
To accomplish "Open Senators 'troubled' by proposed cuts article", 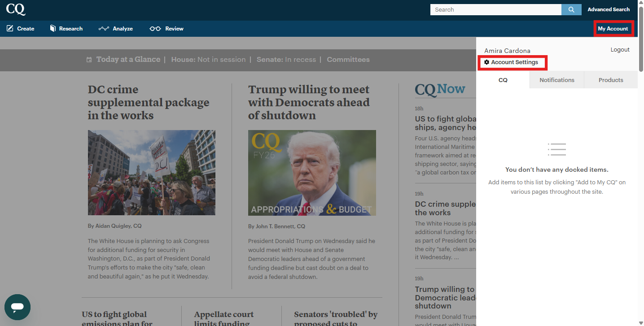I will coord(336,318).
